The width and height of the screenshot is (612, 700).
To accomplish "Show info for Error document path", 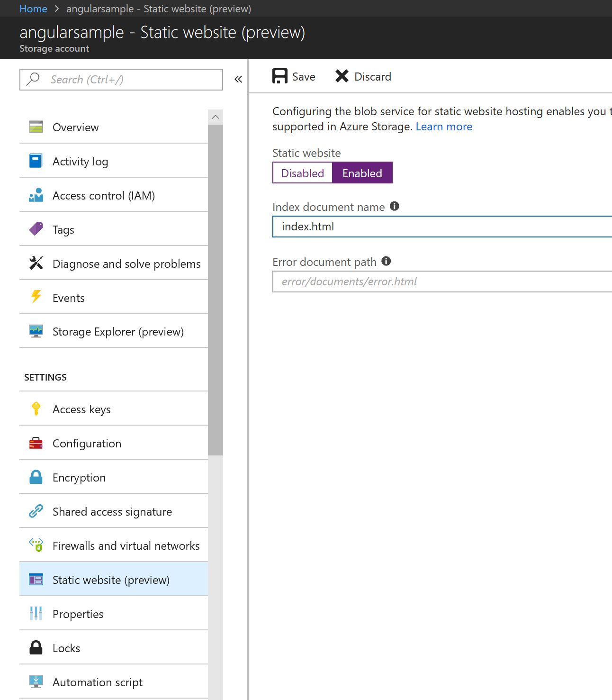I will [386, 261].
